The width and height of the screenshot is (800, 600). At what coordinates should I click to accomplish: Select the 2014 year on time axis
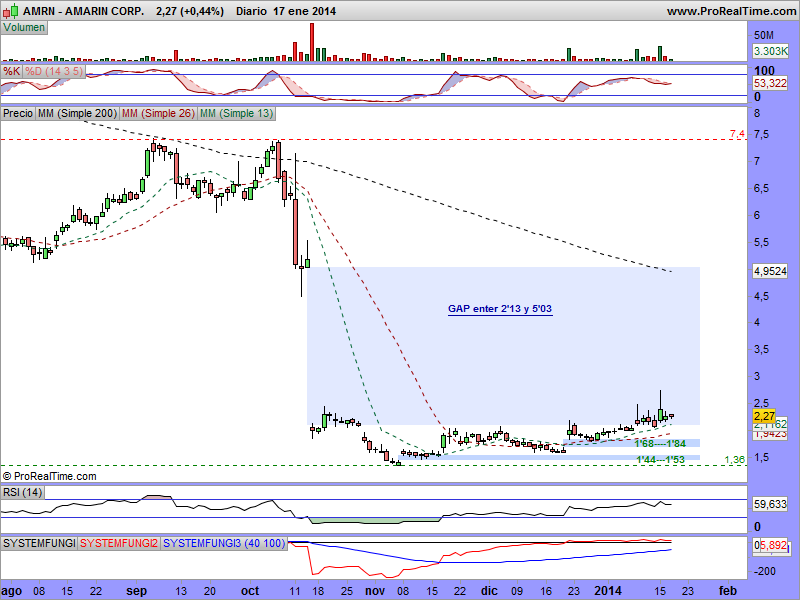pos(608,591)
